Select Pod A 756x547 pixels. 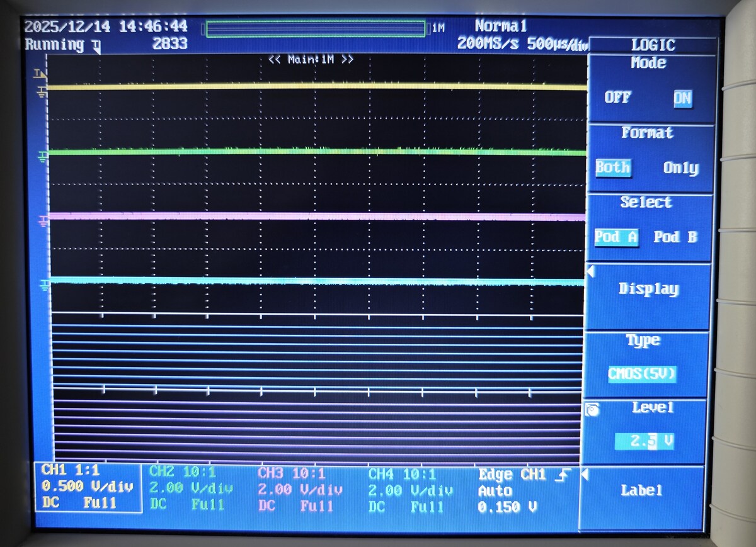pyautogui.click(x=616, y=237)
